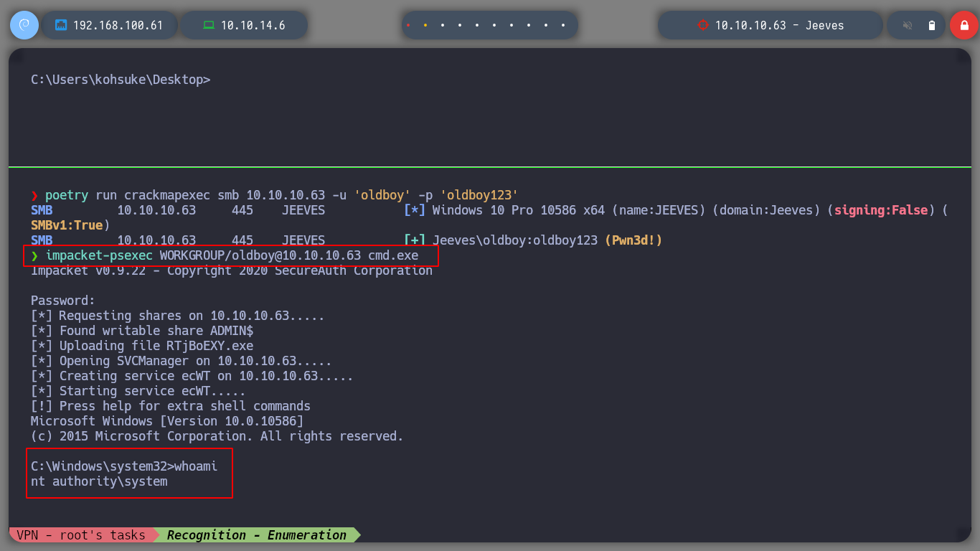Viewport: 980px width, 551px height.
Task: Open the Debian launcher menu icon
Action: (x=24, y=25)
